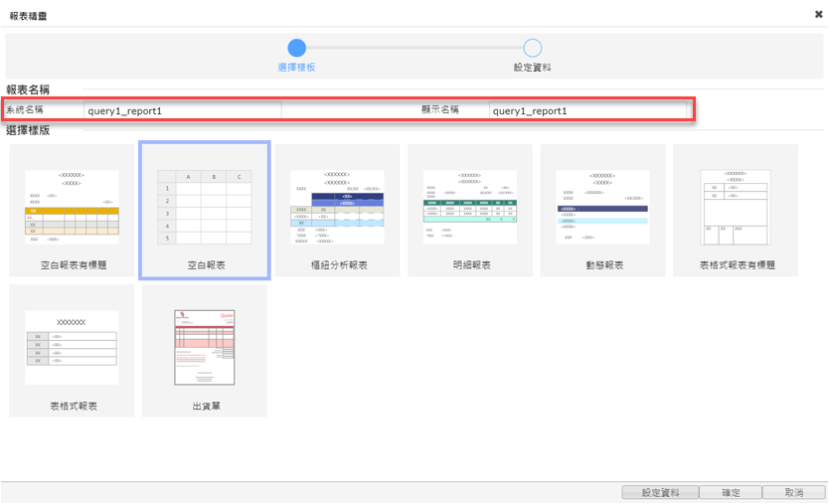Image resolution: width=829 pixels, height=504 pixels.
Task: Close the 報表精靈 dialog
Action: (x=818, y=14)
